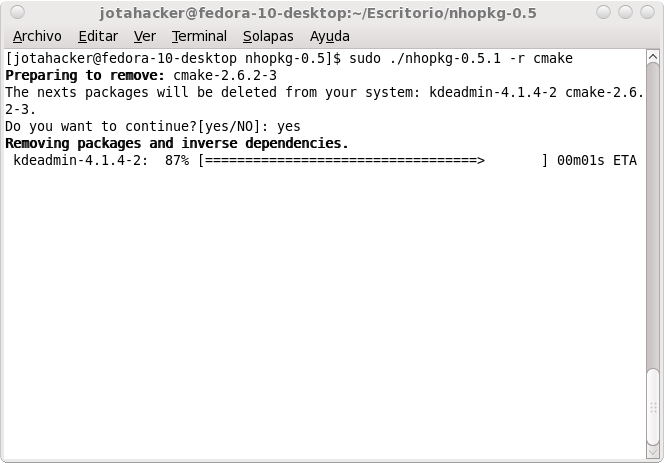Click the 'Do you want to continue?' prompt line
Viewport: 664px width, 463px height.
coord(153,126)
